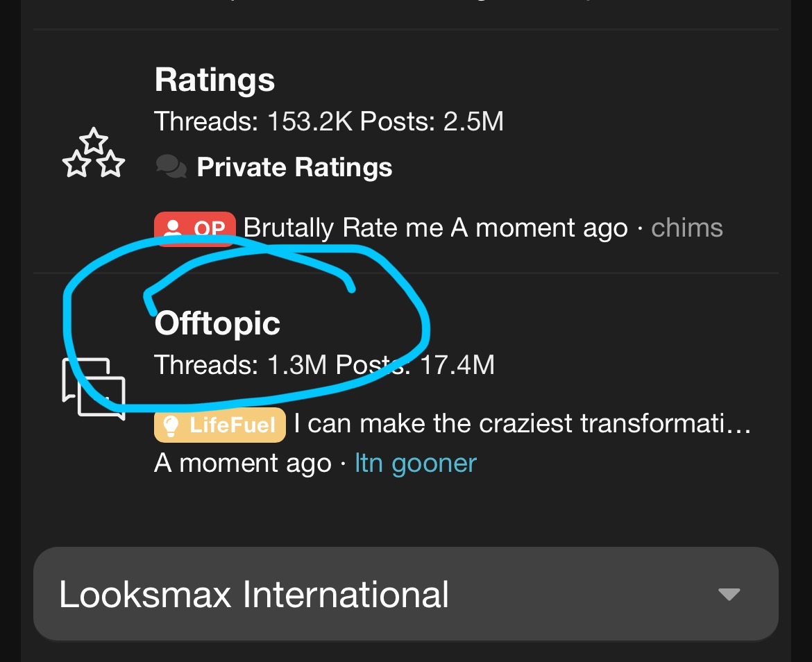The height and width of the screenshot is (662, 812).
Task: Open the "Brutally Rate me" thread
Action: pyautogui.click(x=344, y=228)
